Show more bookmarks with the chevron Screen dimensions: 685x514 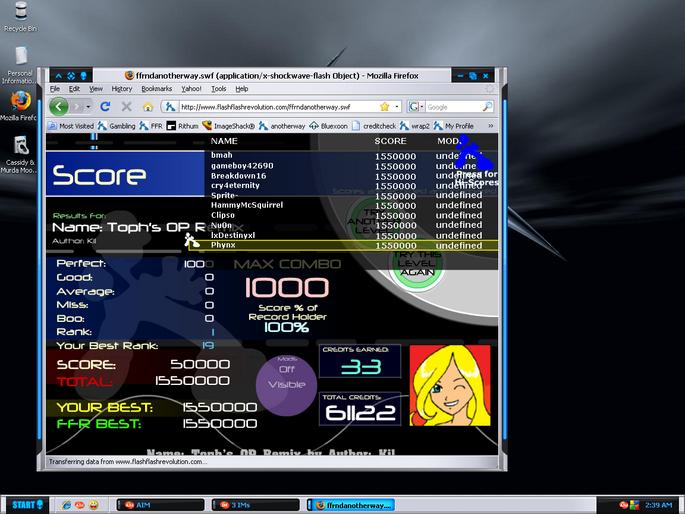click(491, 126)
